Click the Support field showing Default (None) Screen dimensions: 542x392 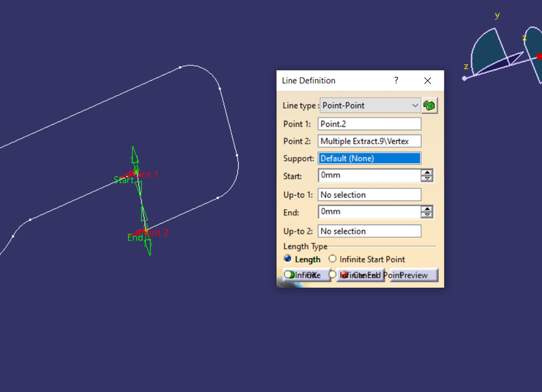(369, 158)
